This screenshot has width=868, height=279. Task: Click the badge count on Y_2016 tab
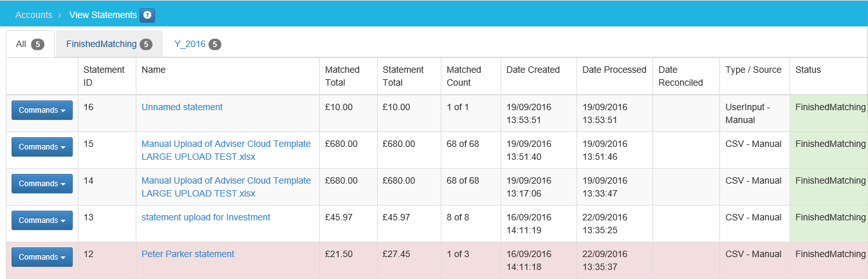coord(215,44)
